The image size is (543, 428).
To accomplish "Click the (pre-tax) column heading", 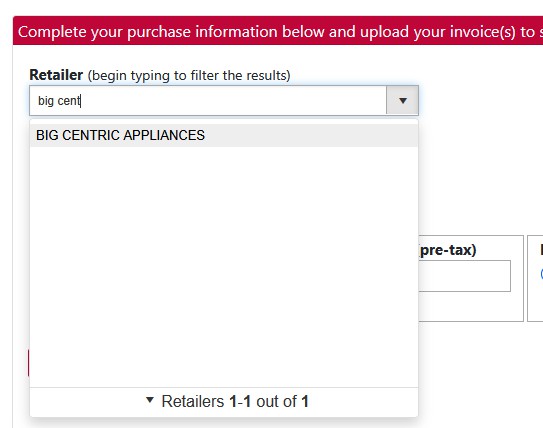I will (447, 250).
